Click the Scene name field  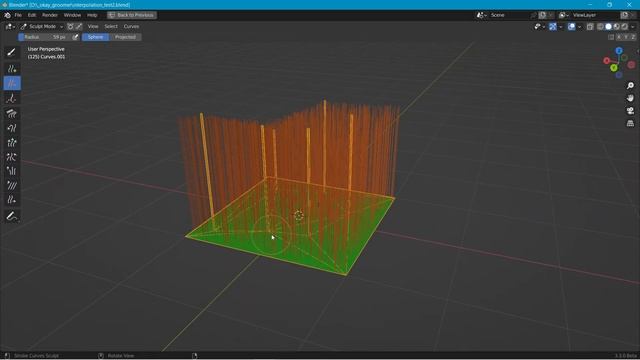pos(509,15)
